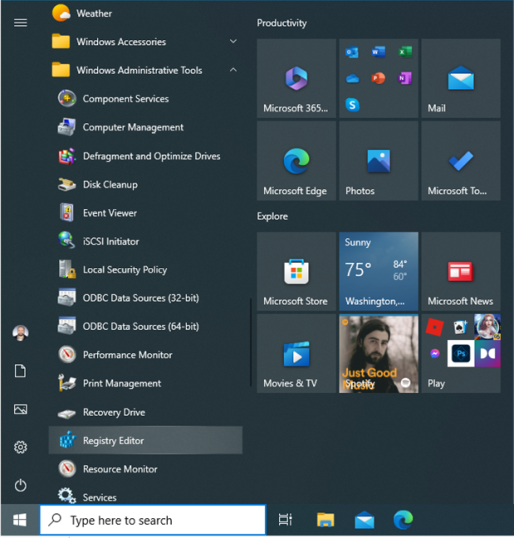Screen dimensions: 514x538
Task: Launch Computer Management
Action: tap(145, 127)
